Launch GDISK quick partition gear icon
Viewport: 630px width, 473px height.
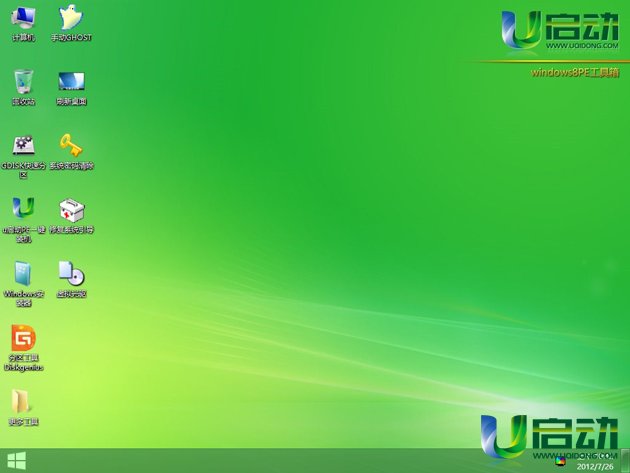tap(23, 145)
